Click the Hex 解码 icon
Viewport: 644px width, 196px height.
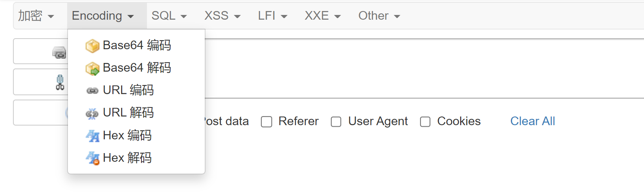(93, 159)
